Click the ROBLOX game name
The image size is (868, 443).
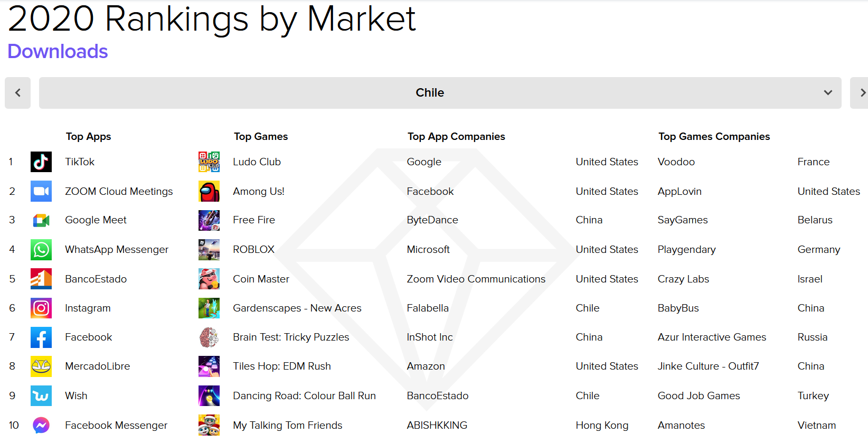pyautogui.click(x=254, y=249)
